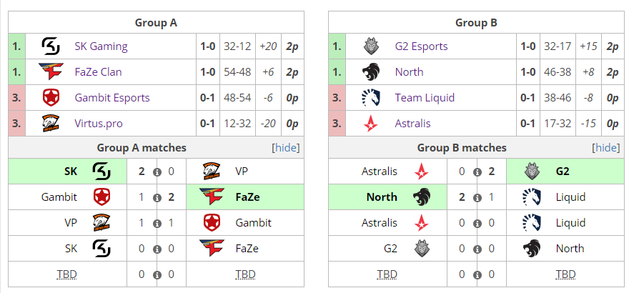The width and height of the screenshot is (644, 293).
Task: Open the Team Liquid team link
Action: pos(425,98)
